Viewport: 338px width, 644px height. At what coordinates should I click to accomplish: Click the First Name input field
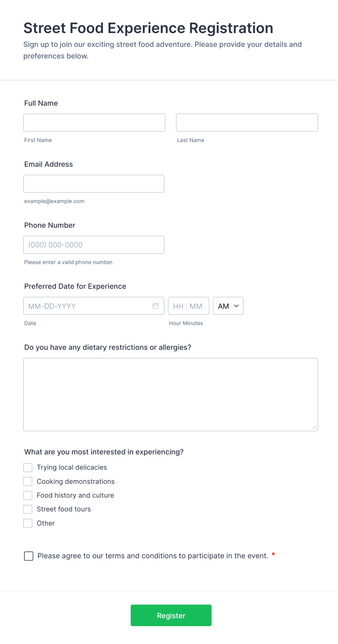[94, 123]
